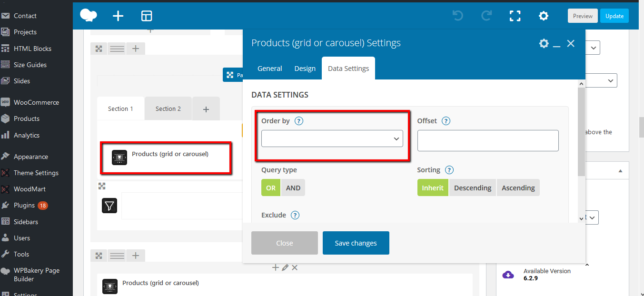The image size is (644, 296).
Task: Click the Offset input field
Action: (488, 140)
